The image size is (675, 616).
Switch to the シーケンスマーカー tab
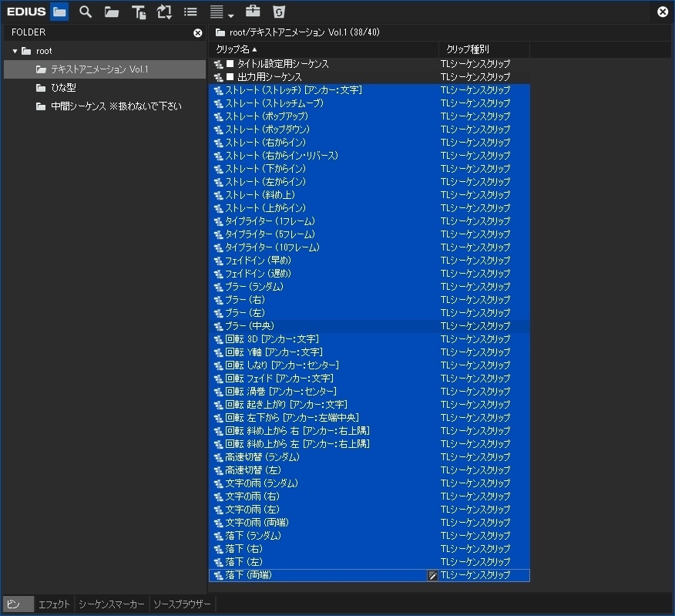112,604
